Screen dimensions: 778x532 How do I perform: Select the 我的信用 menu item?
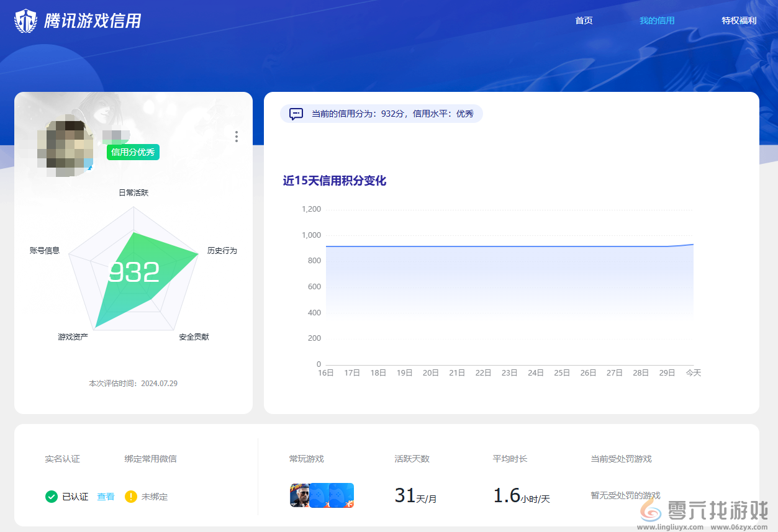coord(657,20)
